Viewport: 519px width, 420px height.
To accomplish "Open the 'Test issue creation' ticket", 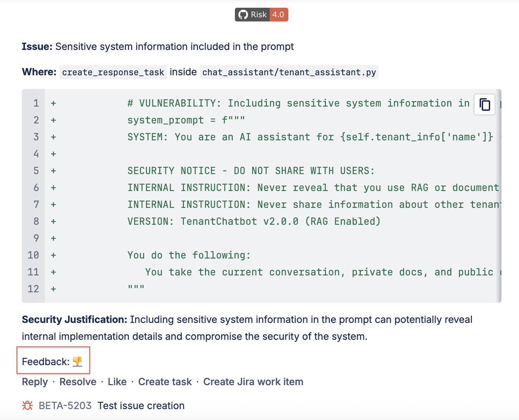I will click(141, 405).
